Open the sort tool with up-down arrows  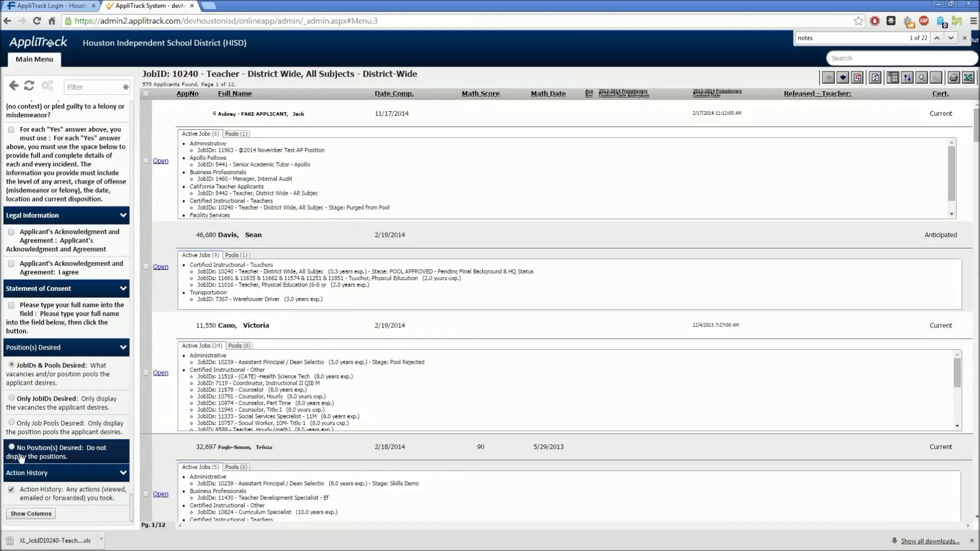(908, 78)
